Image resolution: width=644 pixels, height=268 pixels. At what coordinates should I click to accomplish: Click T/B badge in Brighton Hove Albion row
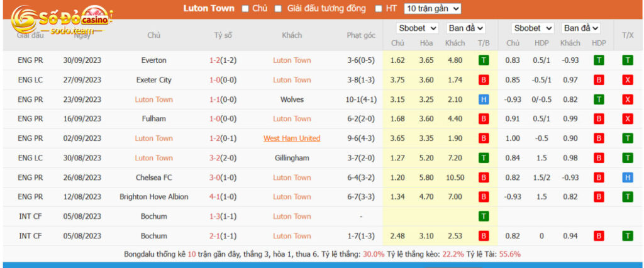pos(484,197)
